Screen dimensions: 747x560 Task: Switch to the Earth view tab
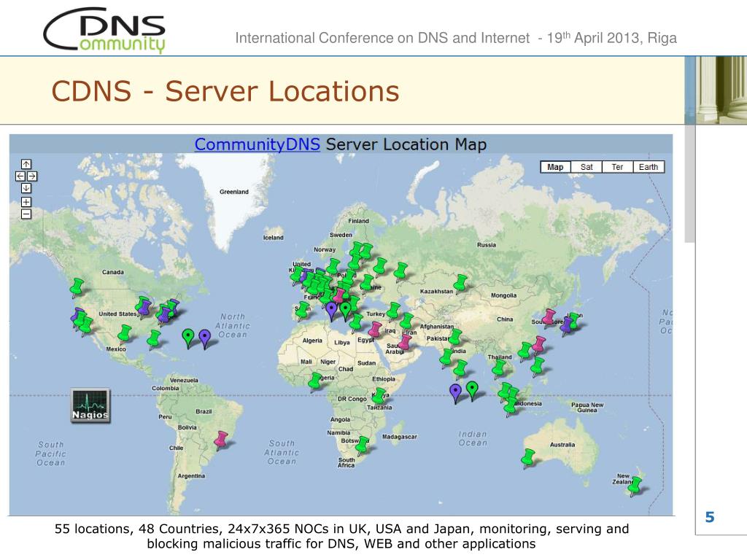(649, 167)
